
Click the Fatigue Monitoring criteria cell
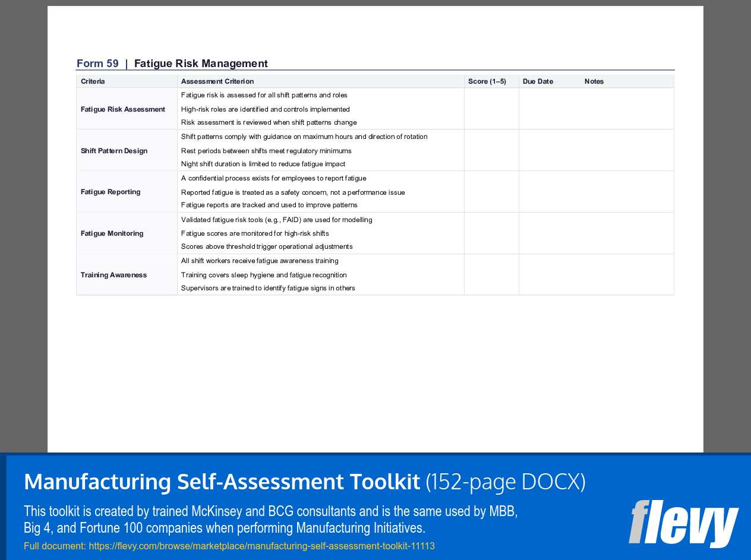point(111,233)
